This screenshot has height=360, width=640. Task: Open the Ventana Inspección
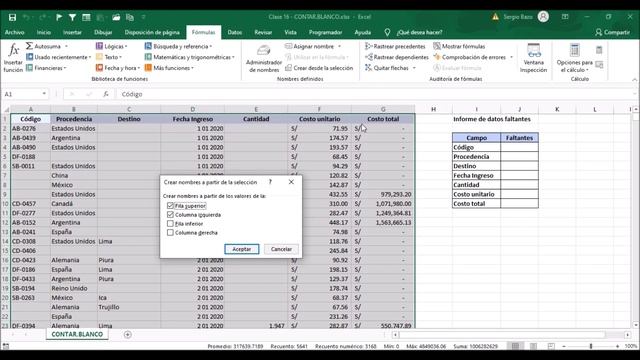pyautogui.click(x=533, y=58)
